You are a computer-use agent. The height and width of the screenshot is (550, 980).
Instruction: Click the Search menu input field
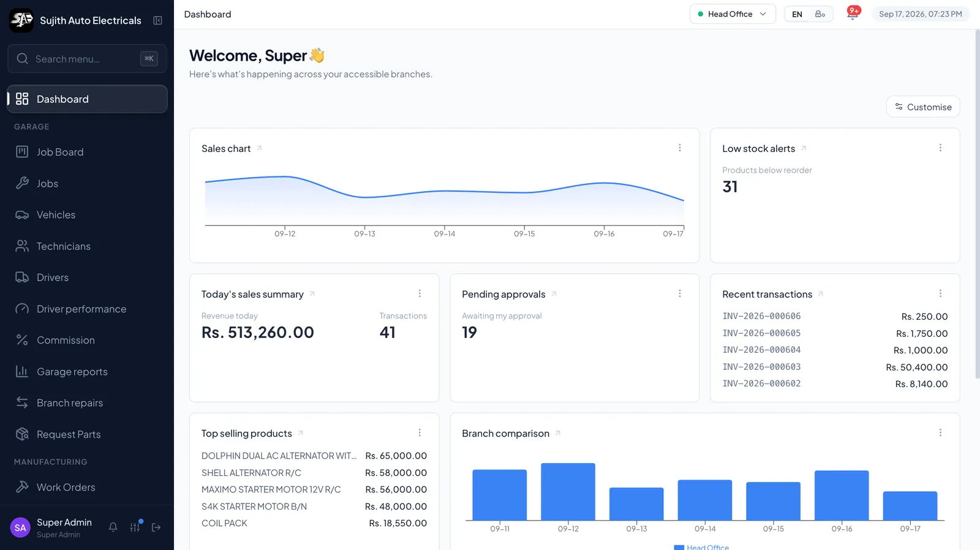tap(87, 59)
